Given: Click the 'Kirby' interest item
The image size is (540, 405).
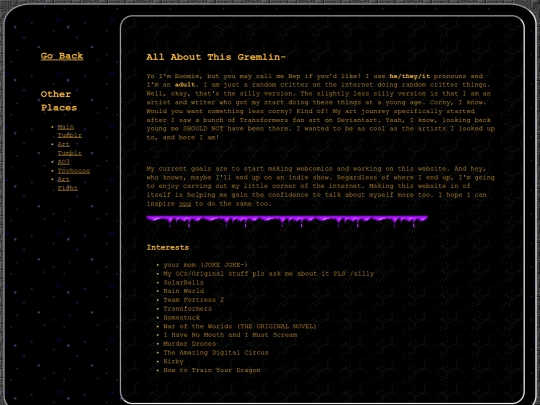Looking at the screenshot, I should pos(173,362).
